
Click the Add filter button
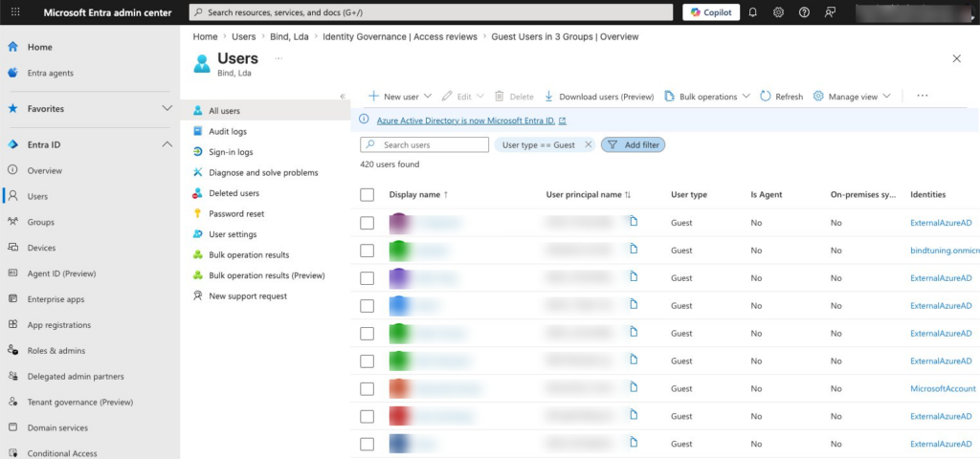(633, 144)
